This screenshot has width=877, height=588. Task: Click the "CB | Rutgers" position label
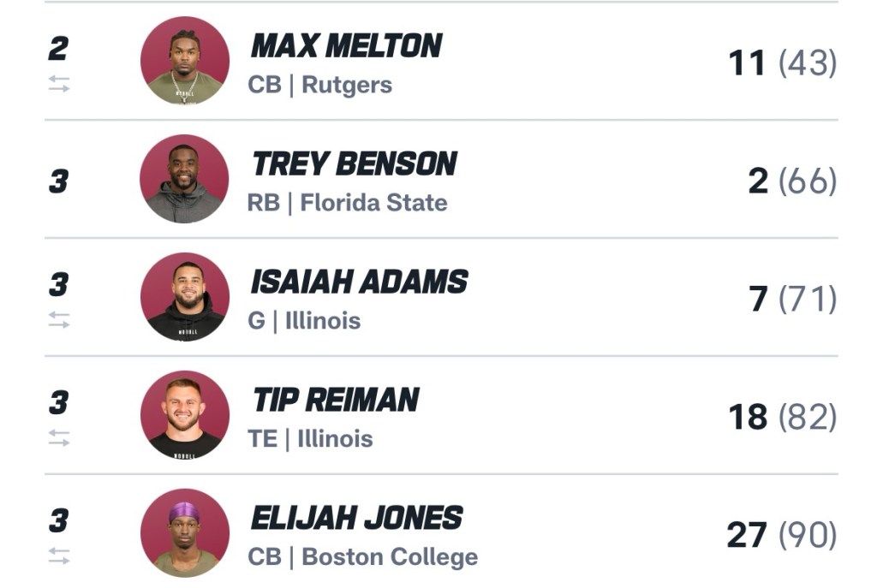pos(319,86)
